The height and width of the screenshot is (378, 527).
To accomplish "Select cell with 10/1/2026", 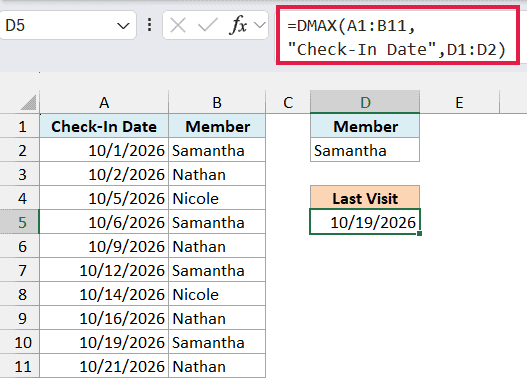I will tap(104, 151).
